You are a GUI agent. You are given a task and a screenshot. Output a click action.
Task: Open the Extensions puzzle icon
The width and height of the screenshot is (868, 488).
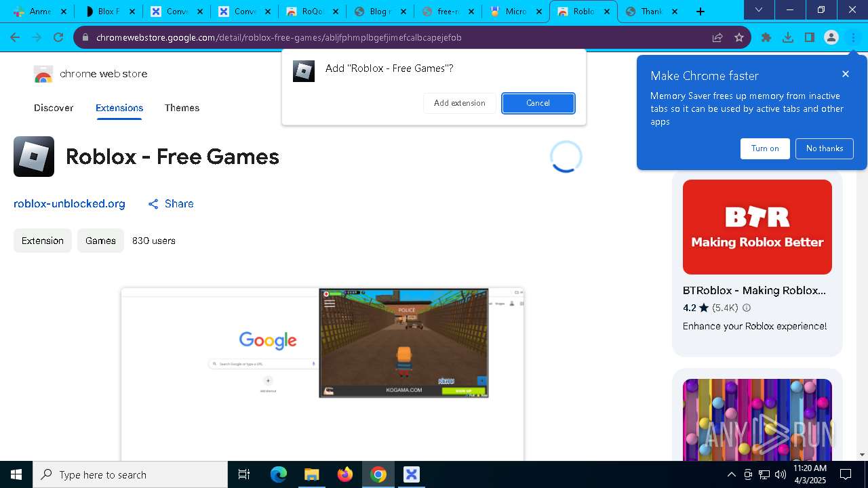766,37
